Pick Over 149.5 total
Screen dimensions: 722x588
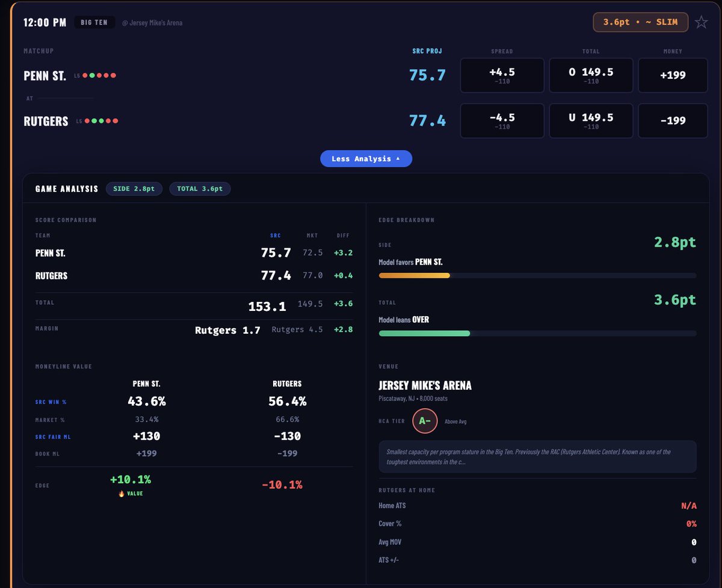(x=591, y=75)
